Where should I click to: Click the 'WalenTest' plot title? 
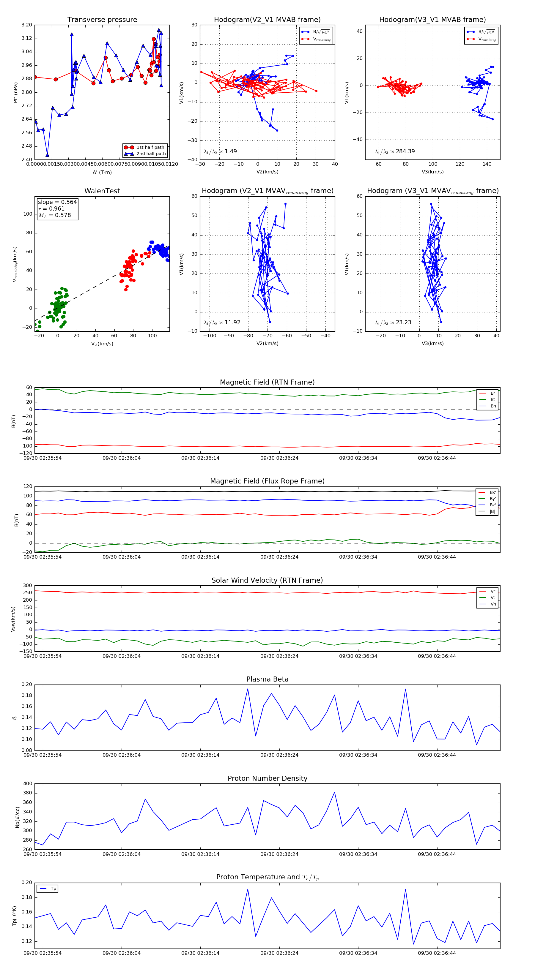click(102, 191)
